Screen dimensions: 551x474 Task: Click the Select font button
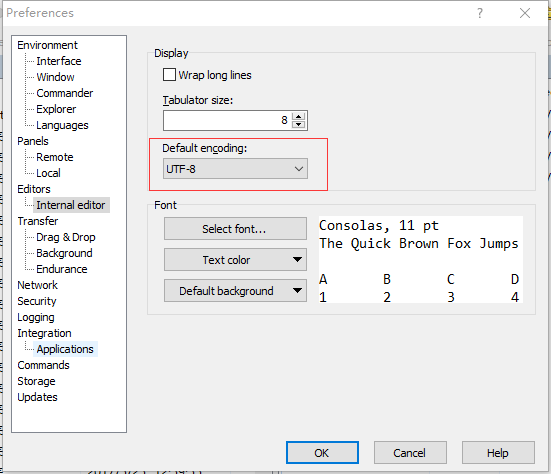(x=235, y=229)
